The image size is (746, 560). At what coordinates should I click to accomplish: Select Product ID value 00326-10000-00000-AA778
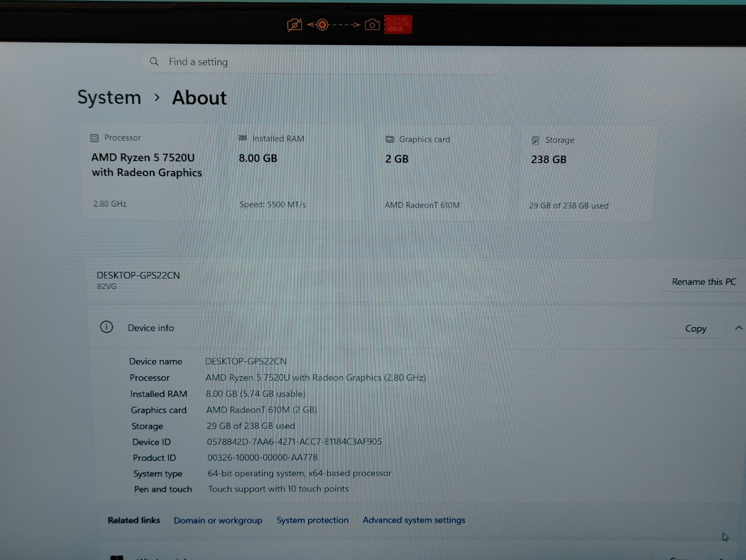262,458
